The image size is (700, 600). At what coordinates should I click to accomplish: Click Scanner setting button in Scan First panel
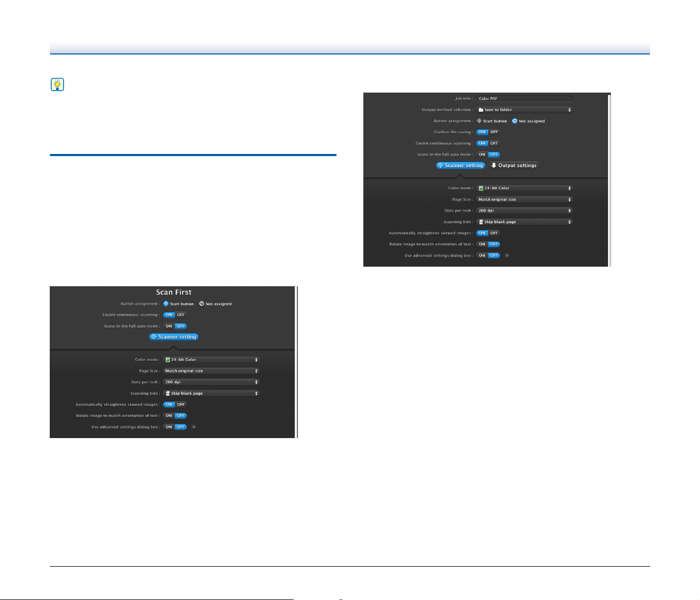[174, 337]
